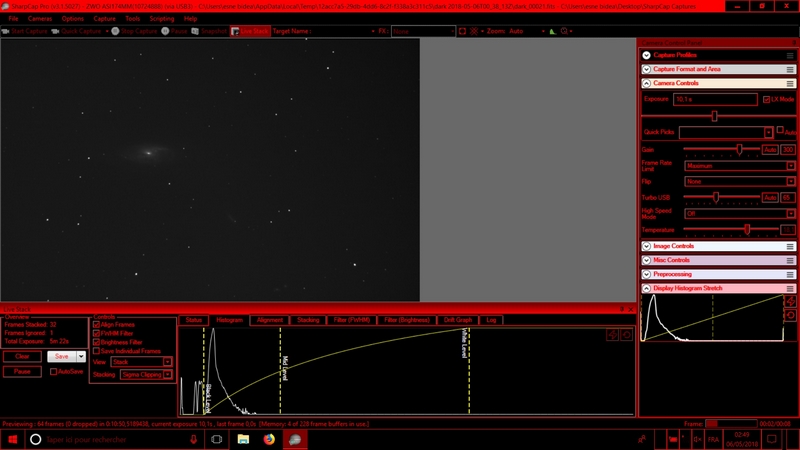The width and height of the screenshot is (800, 450).
Task: Open the Tools menu
Action: pos(132,18)
